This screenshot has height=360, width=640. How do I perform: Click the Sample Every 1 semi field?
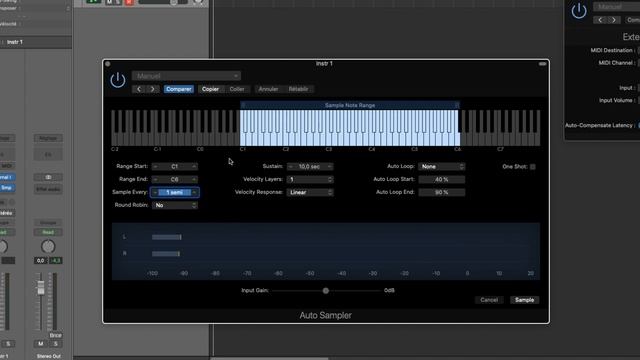pyautogui.click(x=175, y=192)
